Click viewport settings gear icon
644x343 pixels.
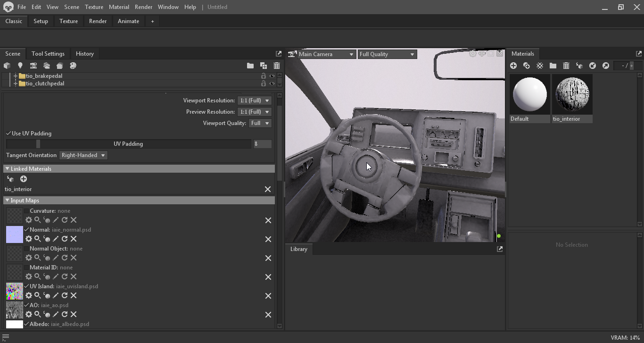point(473,54)
